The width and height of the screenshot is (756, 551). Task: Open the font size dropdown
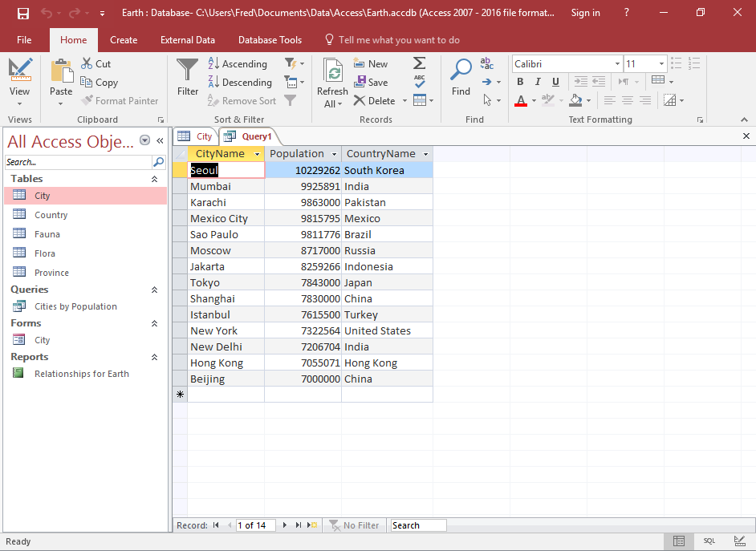[663, 63]
